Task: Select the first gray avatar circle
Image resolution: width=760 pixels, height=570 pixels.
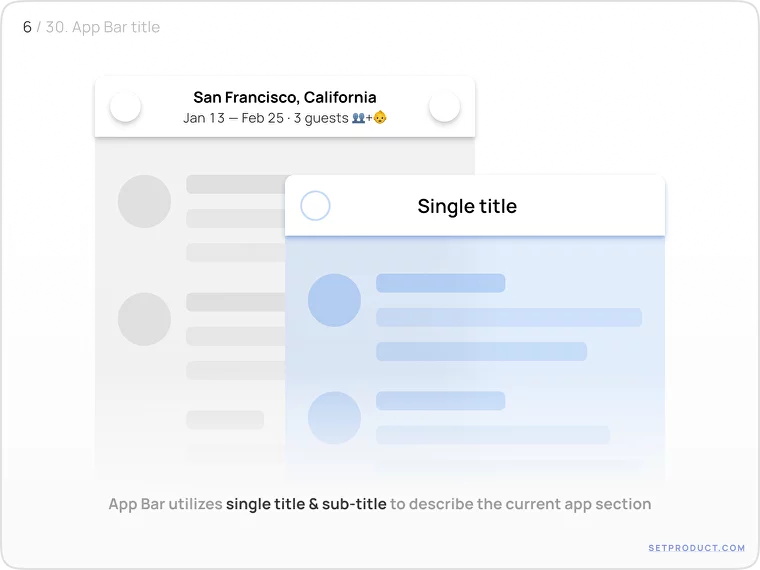Action: 144,201
